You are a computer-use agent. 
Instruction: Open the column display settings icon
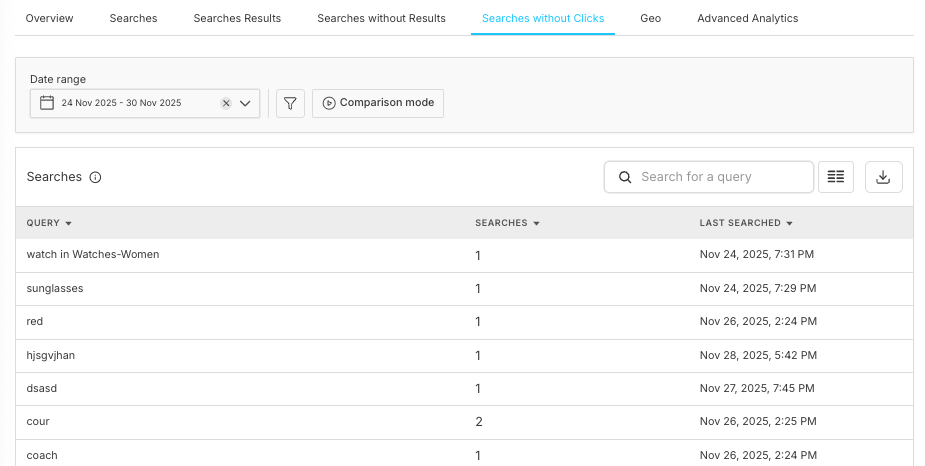point(836,177)
